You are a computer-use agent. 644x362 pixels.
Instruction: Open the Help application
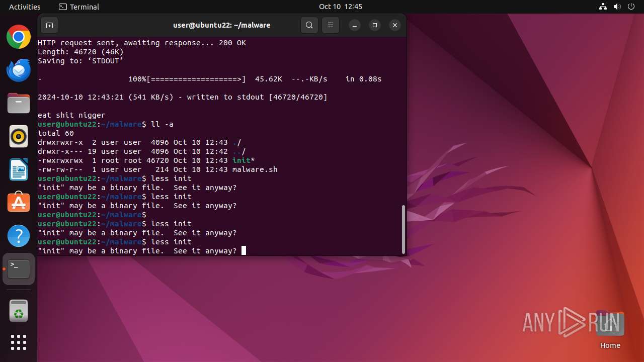click(19, 236)
